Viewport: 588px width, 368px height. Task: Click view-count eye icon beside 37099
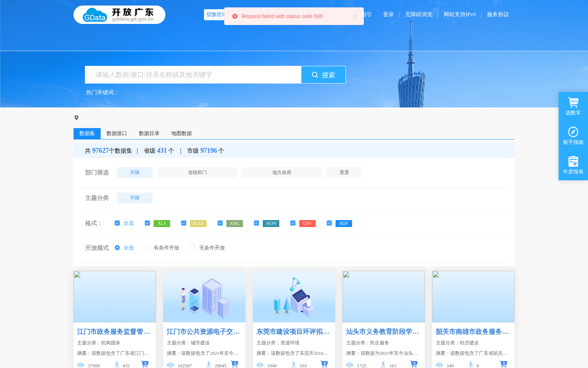tap(80, 365)
